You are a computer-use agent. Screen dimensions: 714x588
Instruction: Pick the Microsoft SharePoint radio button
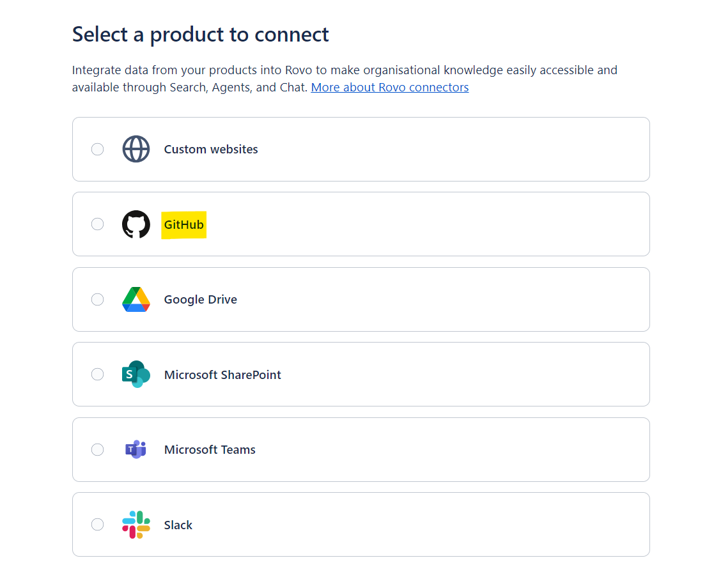tap(97, 375)
